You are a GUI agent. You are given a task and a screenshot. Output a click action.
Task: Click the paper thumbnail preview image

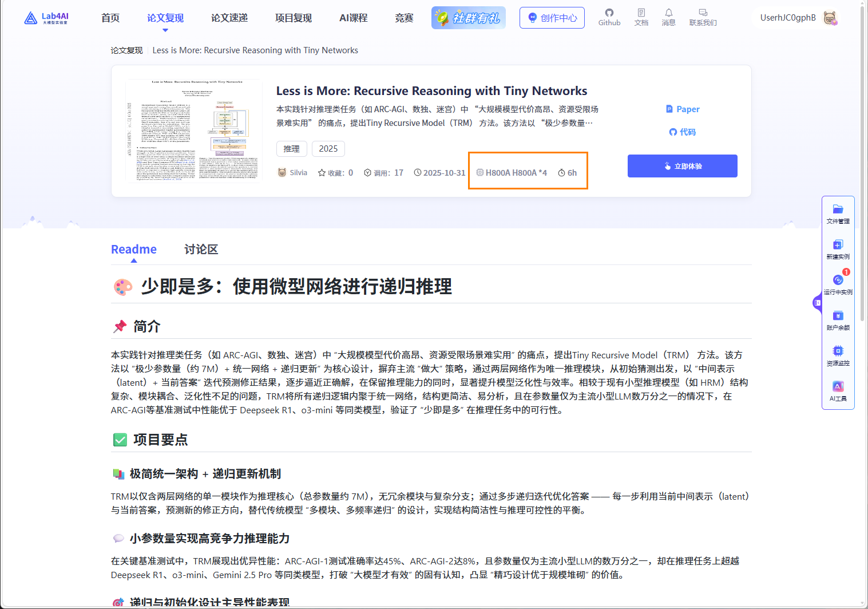(x=193, y=130)
